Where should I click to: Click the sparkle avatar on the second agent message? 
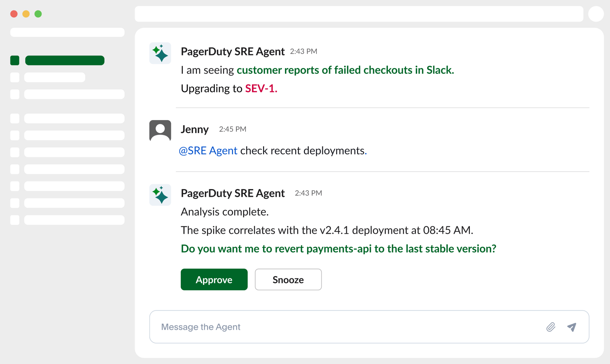pyautogui.click(x=160, y=195)
